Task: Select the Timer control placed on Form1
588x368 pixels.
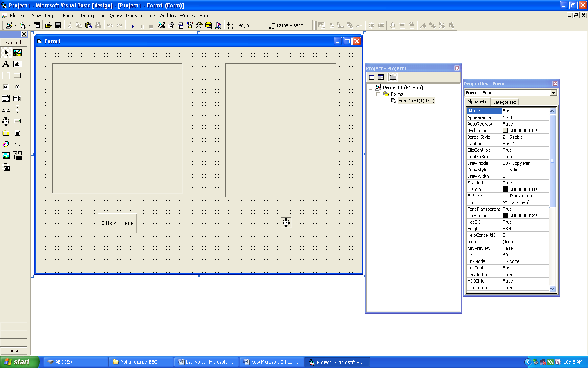Action: pyautogui.click(x=286, y=222)
